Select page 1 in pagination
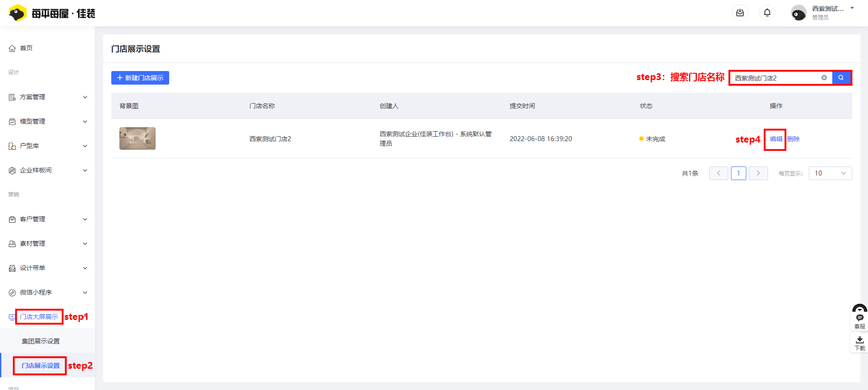Image resolution: width=868 pixels, height=390 pixels. [x=739, y=173]
